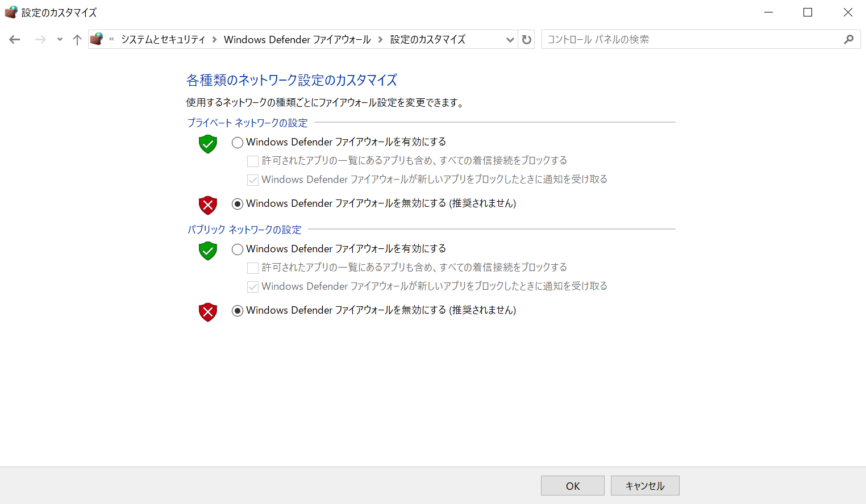Click the forward navigation arrow
The height and width of the screenshot is (504, 866).
pos(40,40)
